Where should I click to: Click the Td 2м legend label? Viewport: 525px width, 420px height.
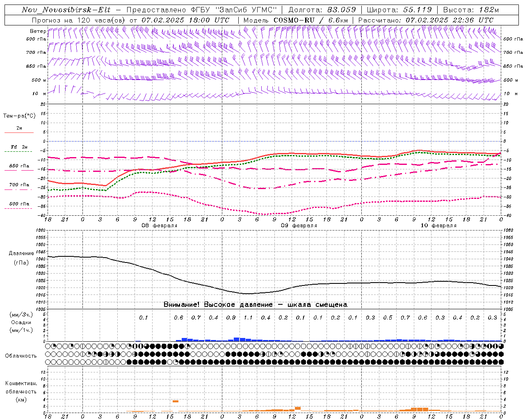tap(19, 147)
